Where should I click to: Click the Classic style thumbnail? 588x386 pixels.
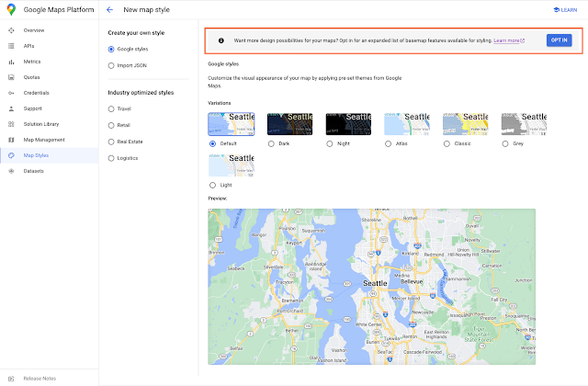(x=466, y=124)
